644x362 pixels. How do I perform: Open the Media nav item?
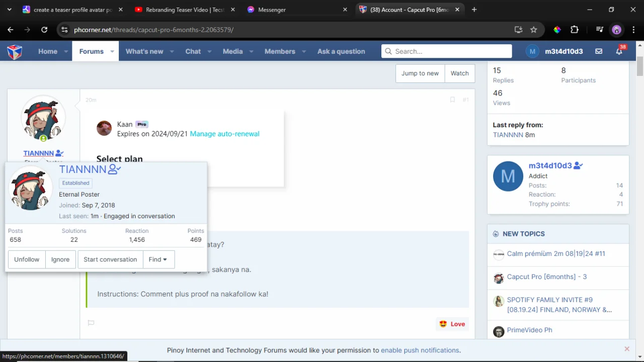[x=232, y=51]
